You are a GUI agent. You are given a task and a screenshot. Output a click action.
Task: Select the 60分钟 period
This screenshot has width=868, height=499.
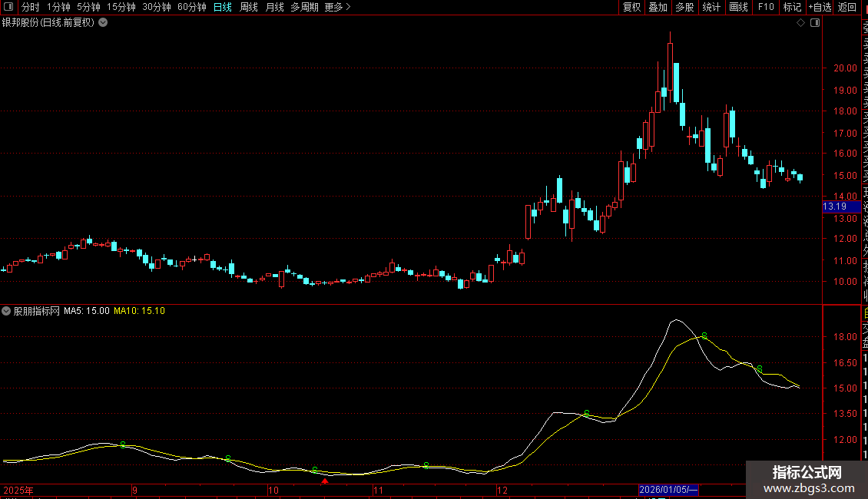coord(192,7)
